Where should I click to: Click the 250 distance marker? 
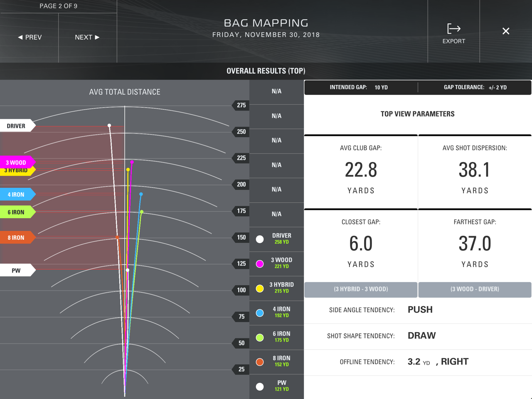click(241, 132)
